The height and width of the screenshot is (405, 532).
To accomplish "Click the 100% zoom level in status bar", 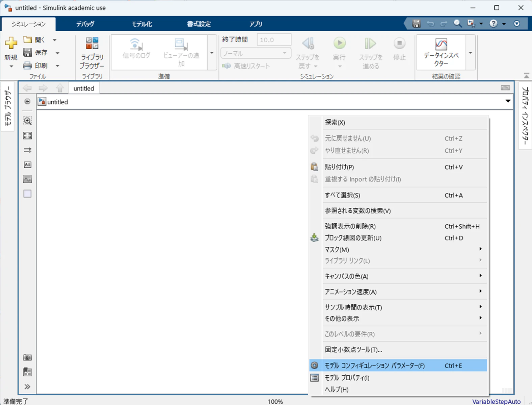I will tap(275, 401).
